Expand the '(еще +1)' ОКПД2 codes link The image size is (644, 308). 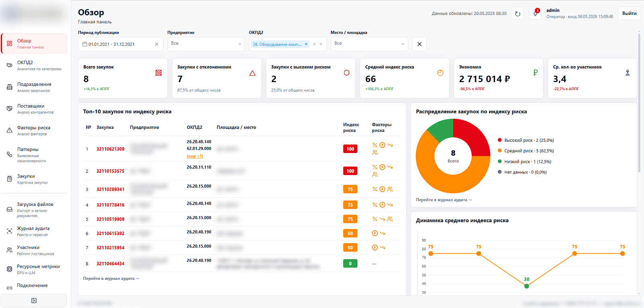point(195,156)
